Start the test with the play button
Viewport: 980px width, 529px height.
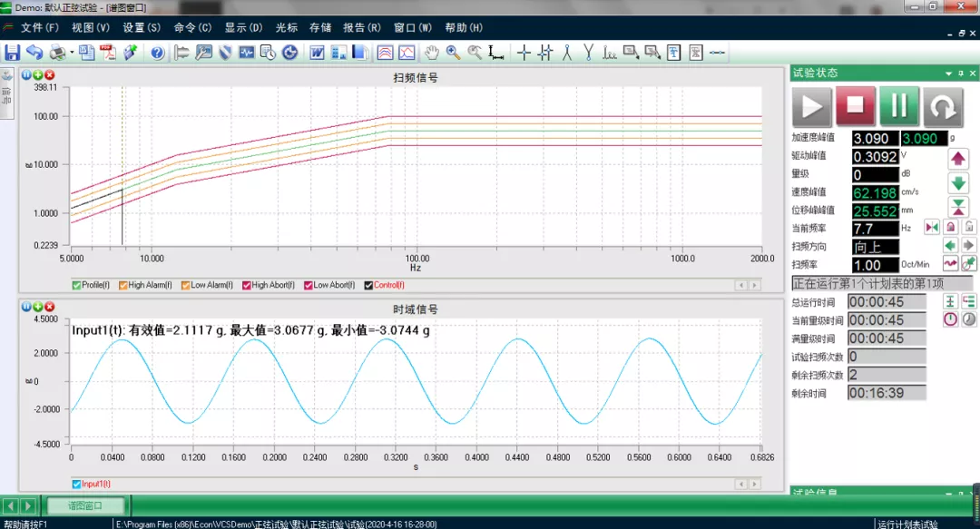pos(812,106)
